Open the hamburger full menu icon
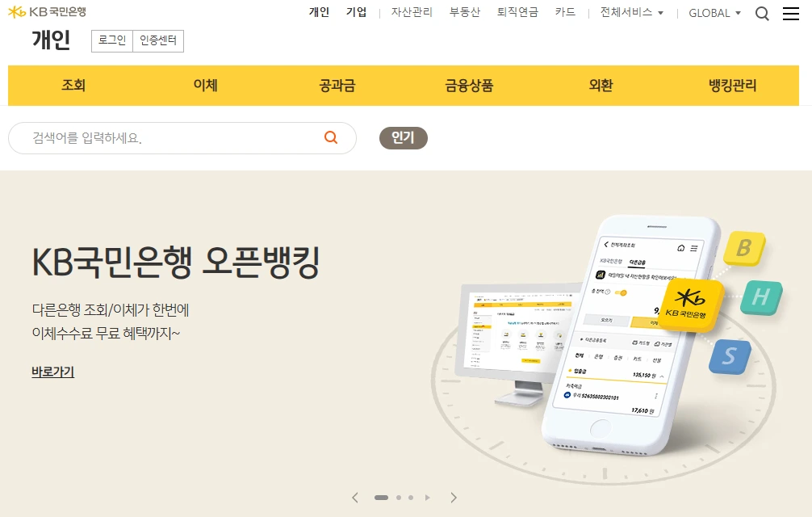This screenshot has height=517, width=812. 791,14
